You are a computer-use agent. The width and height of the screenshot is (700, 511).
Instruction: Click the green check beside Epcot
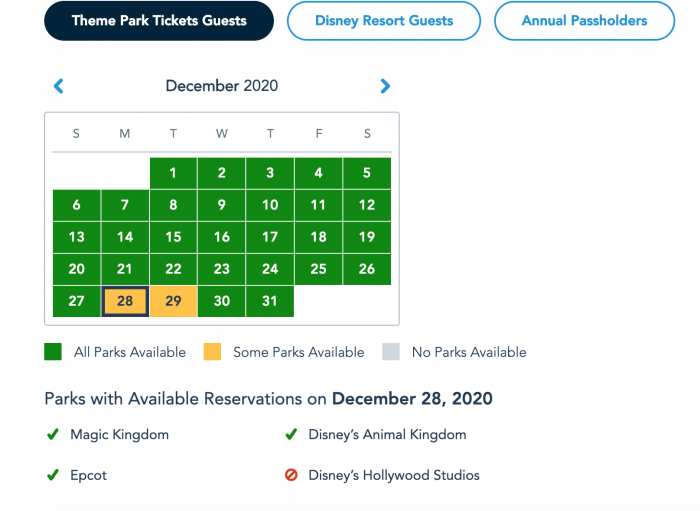pyautogui.click(x=53, y=475)
